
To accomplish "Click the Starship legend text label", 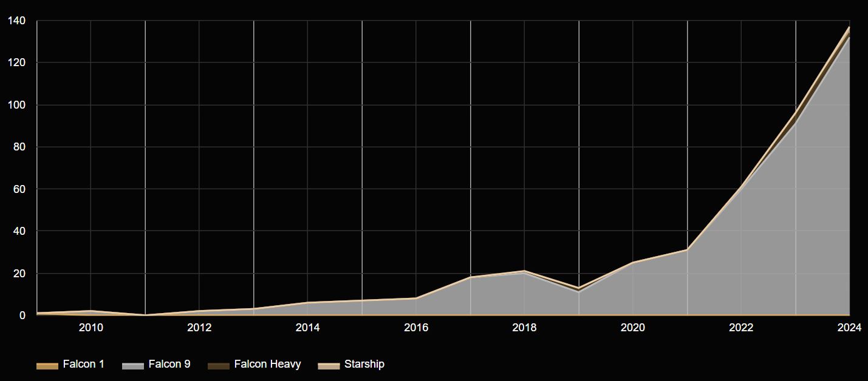I will 364,364.
